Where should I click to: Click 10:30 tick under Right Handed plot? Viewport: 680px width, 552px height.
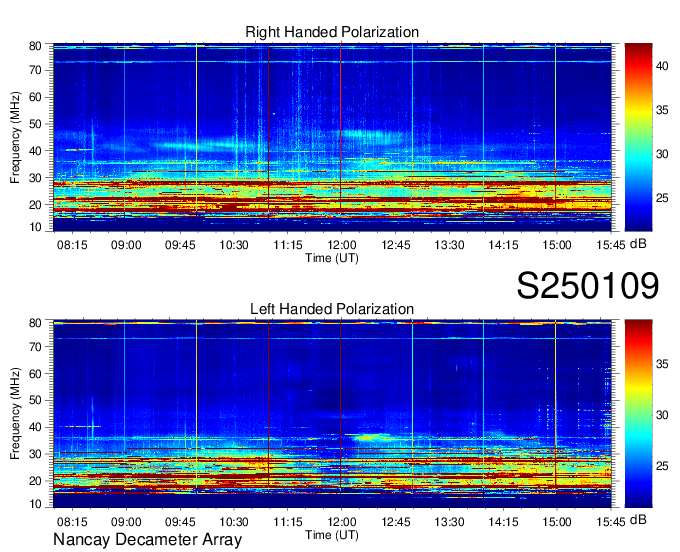[234, 245]
